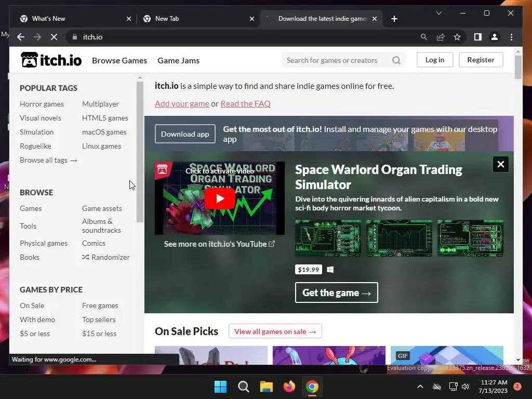The image size is (532, 399).
Task: Click the Chrome taskbar icon
Action: (312, 387)
